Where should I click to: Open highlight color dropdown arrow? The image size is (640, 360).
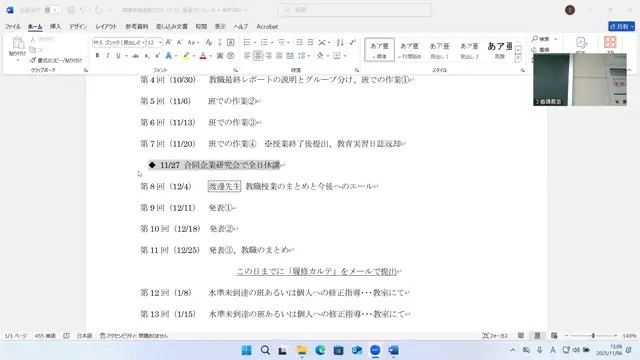click(x=194, y=56)
